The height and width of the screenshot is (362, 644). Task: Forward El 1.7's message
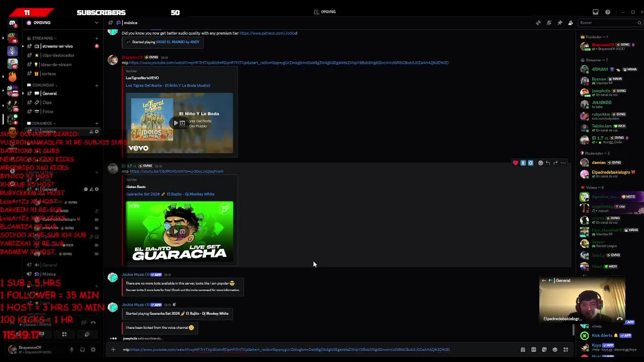tap(555, 163)
